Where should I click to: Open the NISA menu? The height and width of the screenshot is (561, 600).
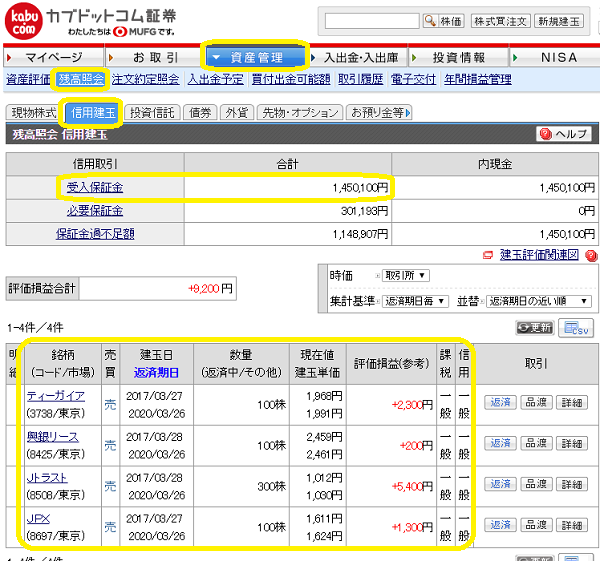click(x=555, y=57)
